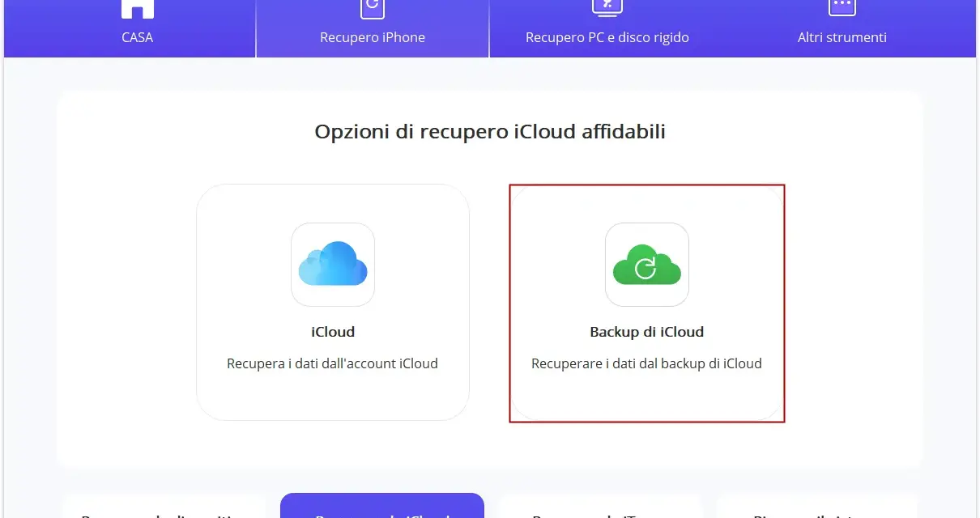980x518 pixels.
Task: Select the blue iCloud cloud icon
Action: [333, 265]
